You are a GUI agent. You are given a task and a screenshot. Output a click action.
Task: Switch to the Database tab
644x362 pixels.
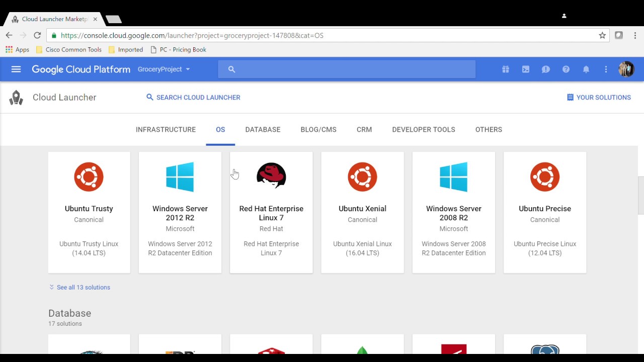pos(263,130)
